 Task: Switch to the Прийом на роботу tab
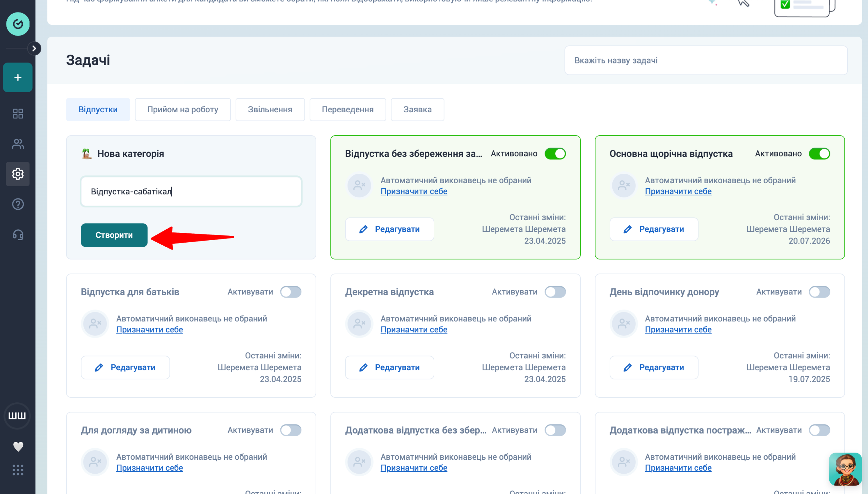183,110
